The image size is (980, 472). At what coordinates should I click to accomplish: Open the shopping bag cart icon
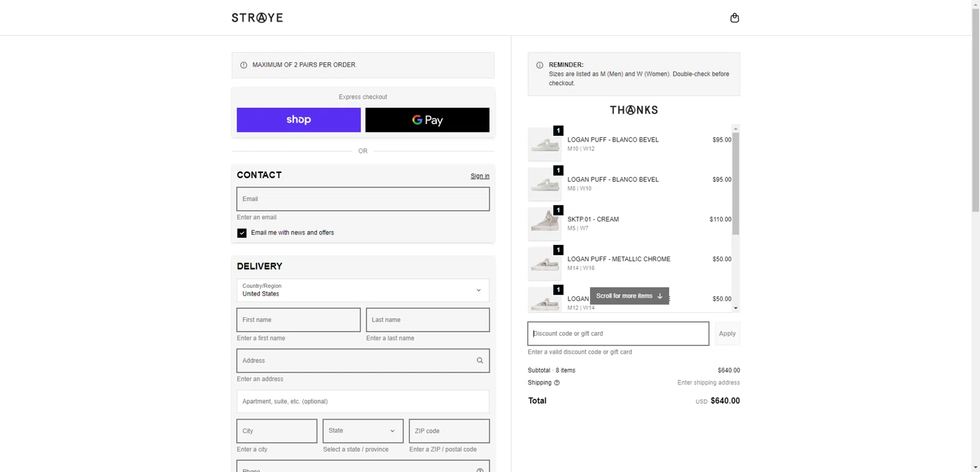point(734,18)
